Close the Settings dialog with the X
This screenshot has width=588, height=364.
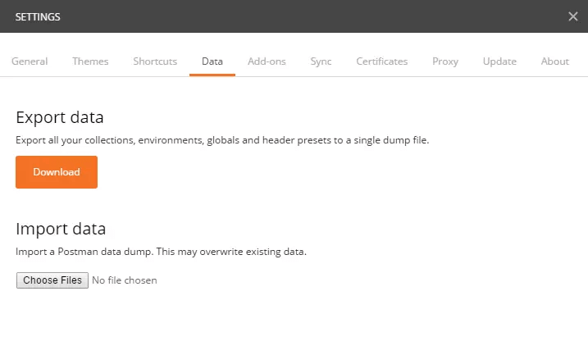[x=572, y=16]
